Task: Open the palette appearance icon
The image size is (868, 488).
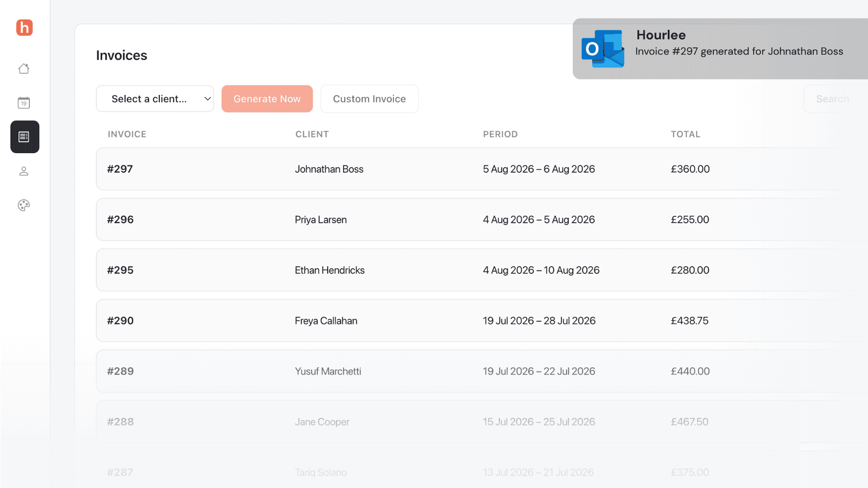Action: (x=24, y=205)
